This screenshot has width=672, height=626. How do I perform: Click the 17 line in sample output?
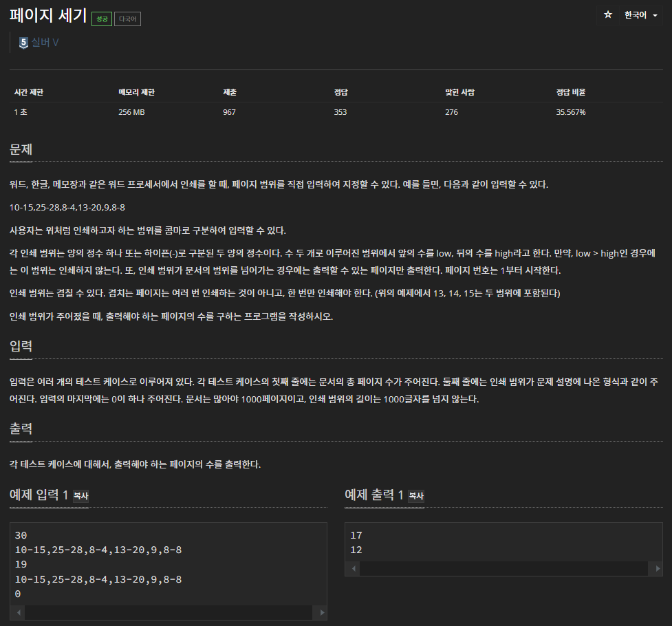click(356, 535)
